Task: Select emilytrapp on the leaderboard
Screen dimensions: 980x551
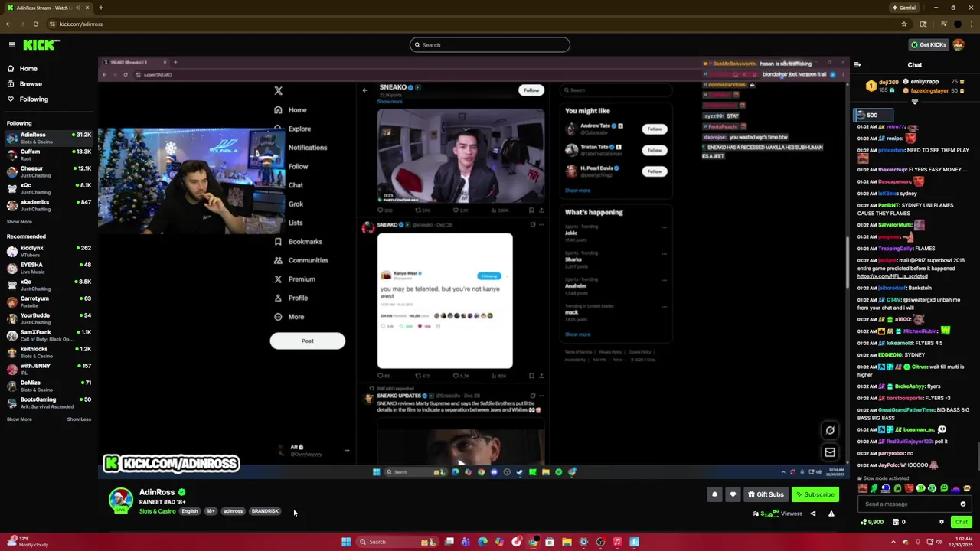Action: pyautogui.click(x=925, y=82)
